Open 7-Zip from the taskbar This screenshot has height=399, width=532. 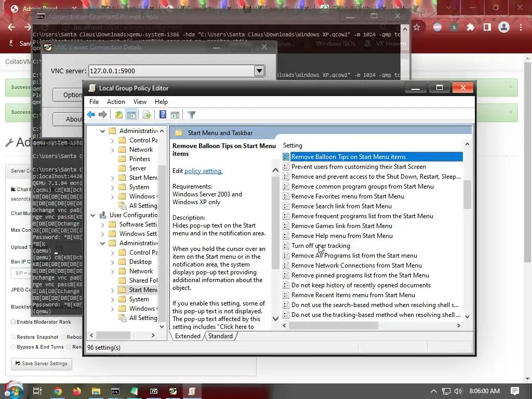point(154,391)
